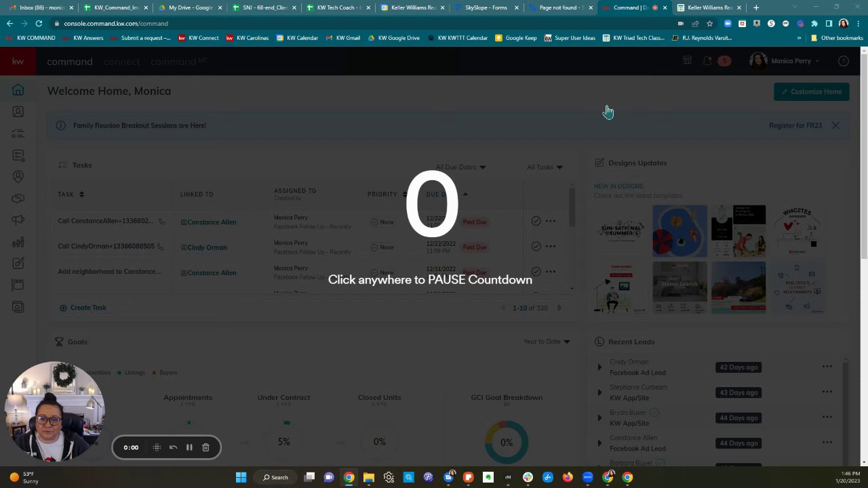This screenshot has width=868, height=488.
Task: Open options menu for Cindy Orman lead
Action: pos(827,367)
